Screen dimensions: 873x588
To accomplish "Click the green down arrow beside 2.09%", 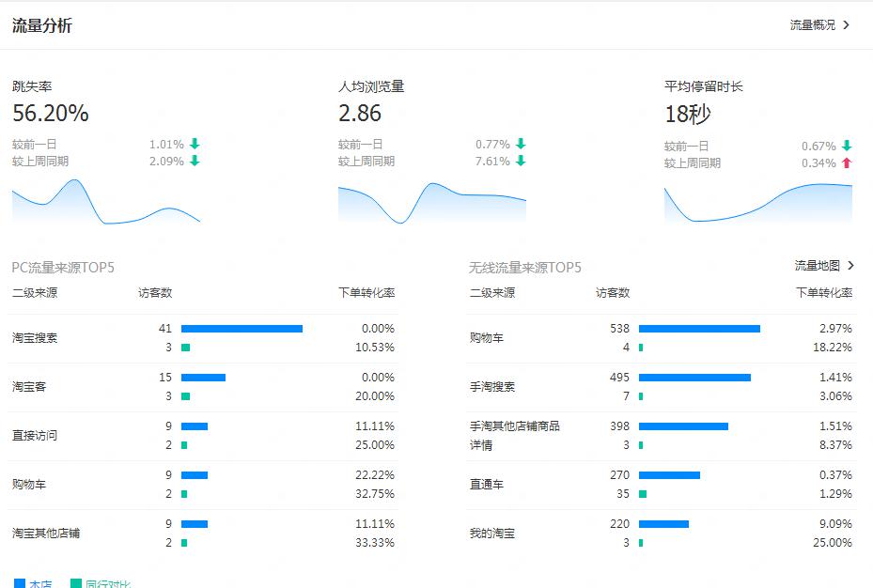I will [195, 161].
